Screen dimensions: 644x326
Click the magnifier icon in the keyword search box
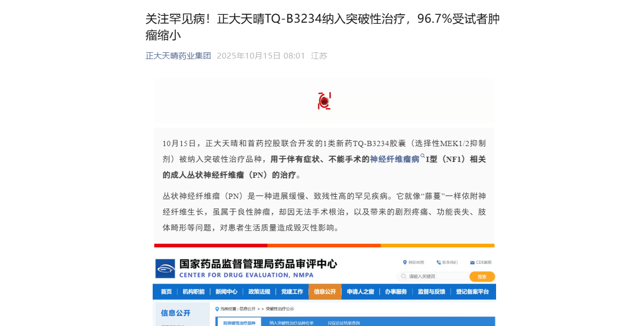(x=404, y=276)
